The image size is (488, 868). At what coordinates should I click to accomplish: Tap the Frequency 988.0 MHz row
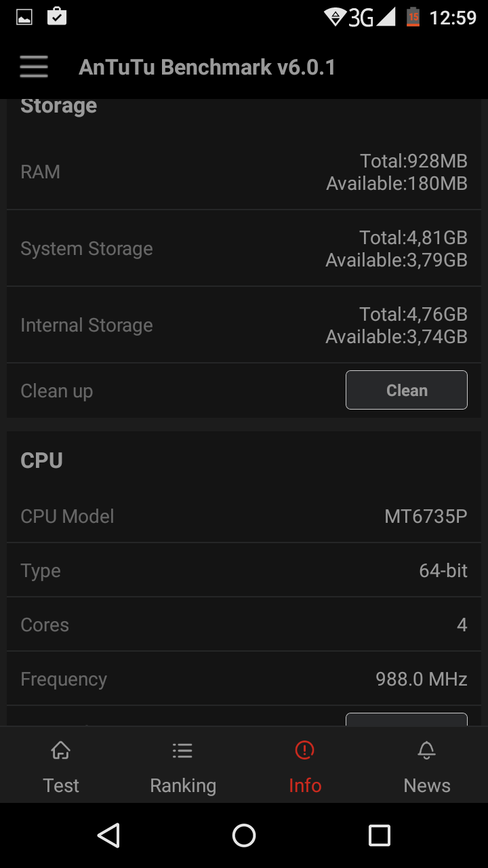244,679
